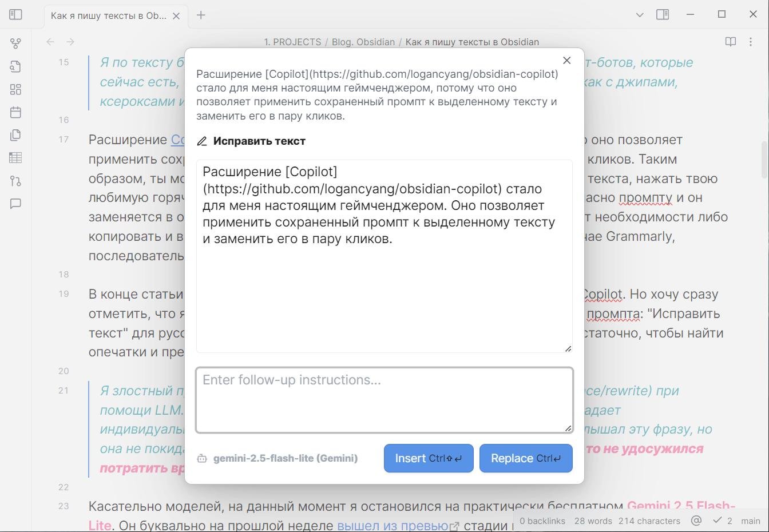The height and width of the screenshot is (532, 769).
Task: Open the table view sidebar icon
Action: (15, 158)
